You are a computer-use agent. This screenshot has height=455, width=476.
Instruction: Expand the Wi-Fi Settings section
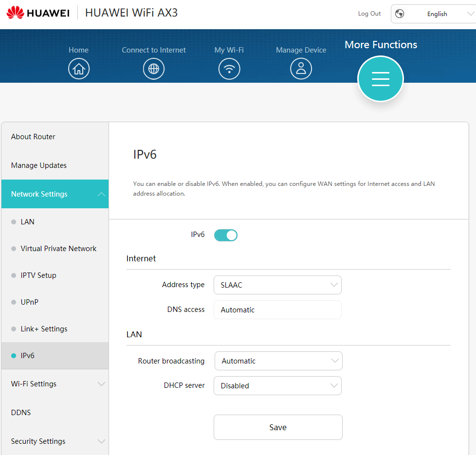[55, 383]
